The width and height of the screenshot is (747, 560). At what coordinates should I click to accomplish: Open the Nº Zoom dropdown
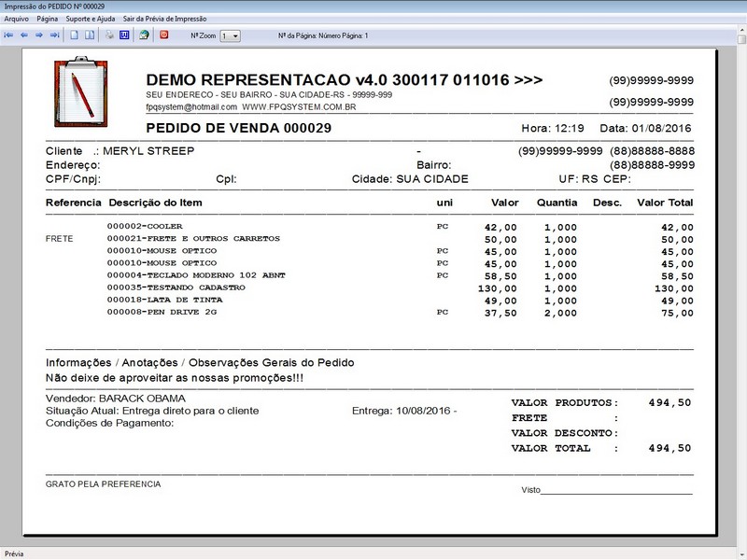(230, 36)
